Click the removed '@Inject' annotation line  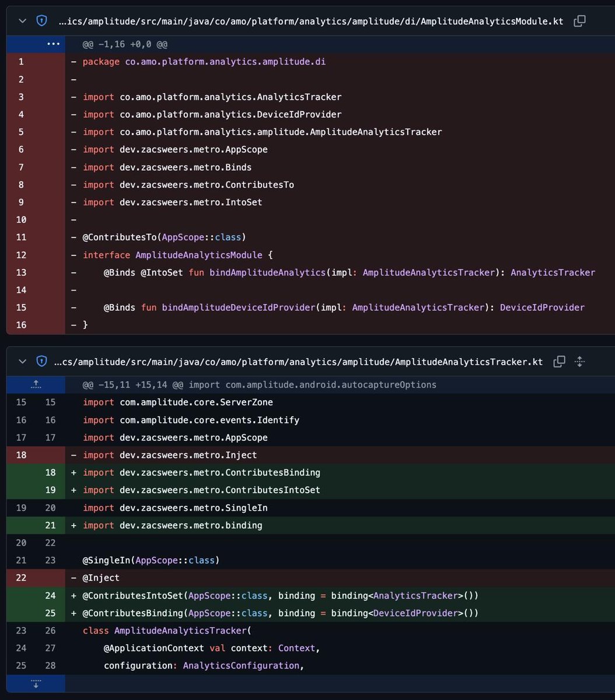tap(100, 577)
